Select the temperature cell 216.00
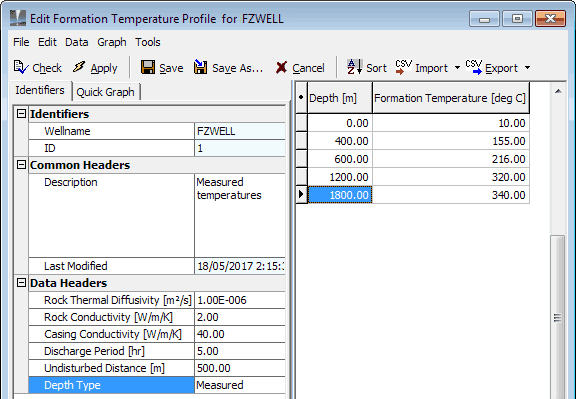This screenshot has width=576, height=399. 451,159
